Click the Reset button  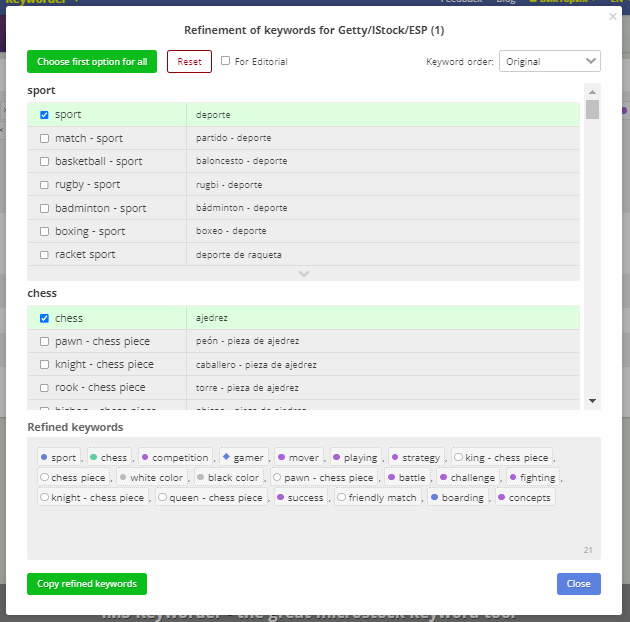[x=189, y=61]
